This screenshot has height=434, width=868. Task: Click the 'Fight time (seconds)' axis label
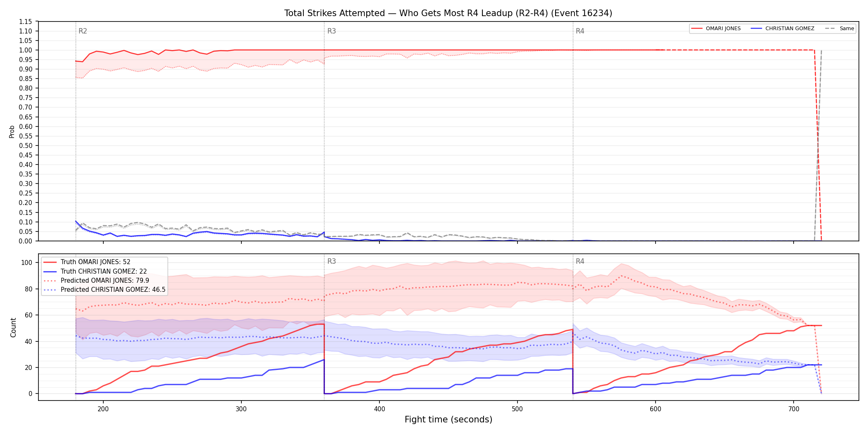click(448, 420)
